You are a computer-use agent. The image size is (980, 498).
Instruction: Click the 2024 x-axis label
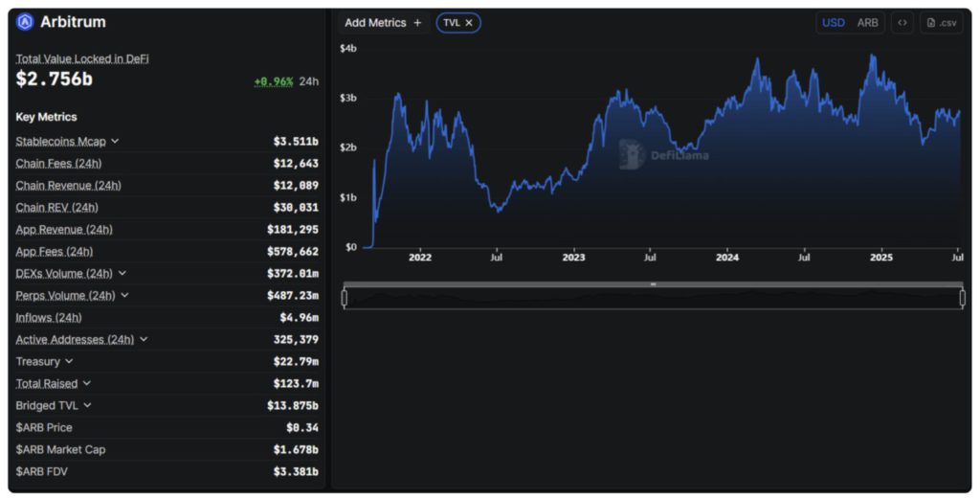(x=727, y=257)
